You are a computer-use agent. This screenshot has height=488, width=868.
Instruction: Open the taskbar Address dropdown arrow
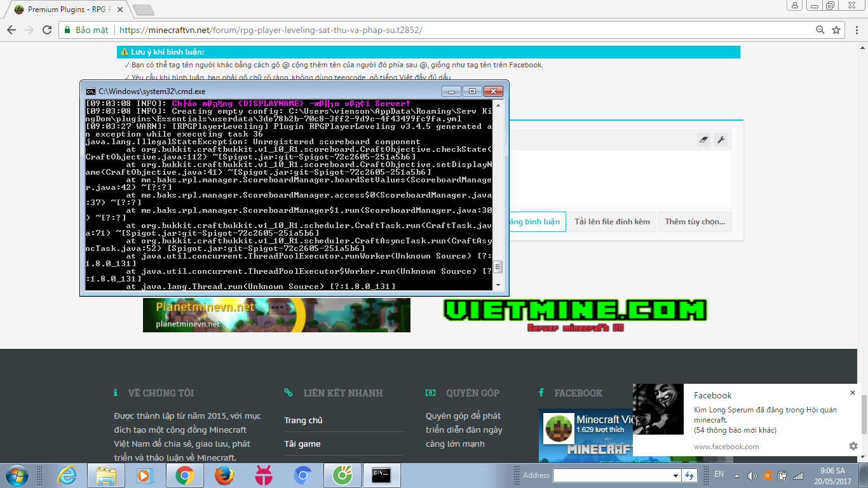pyautogui.click(x=675, y=475)
